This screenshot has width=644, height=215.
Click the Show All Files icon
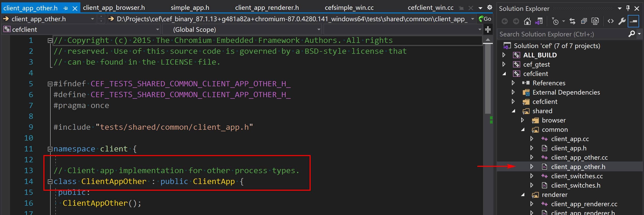coord(595,21)
